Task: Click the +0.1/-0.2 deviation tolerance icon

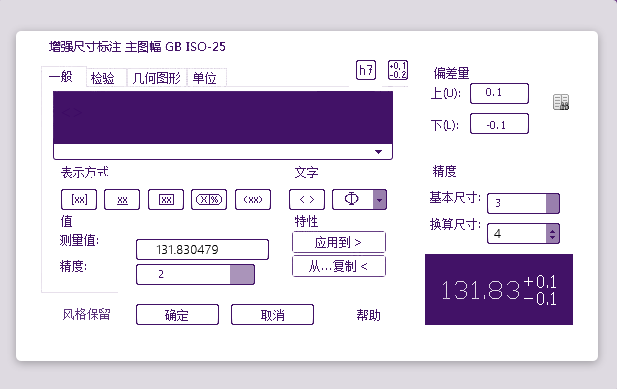Action: pyautogui.click(x=398, y=70)
